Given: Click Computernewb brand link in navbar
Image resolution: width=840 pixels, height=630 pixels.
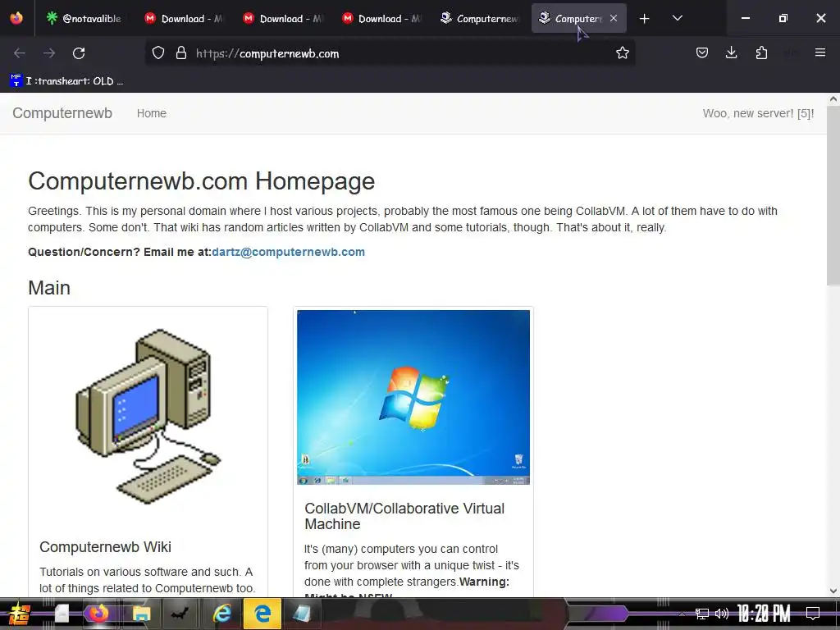Looking at the screenshot, I should 62,113.
